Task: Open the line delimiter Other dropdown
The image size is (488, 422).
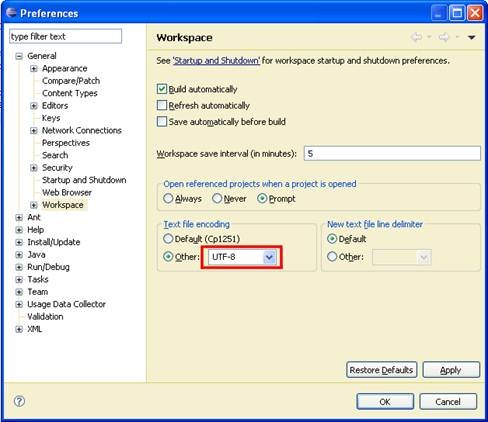Action: pyautogui.click(x=424, y=257)
